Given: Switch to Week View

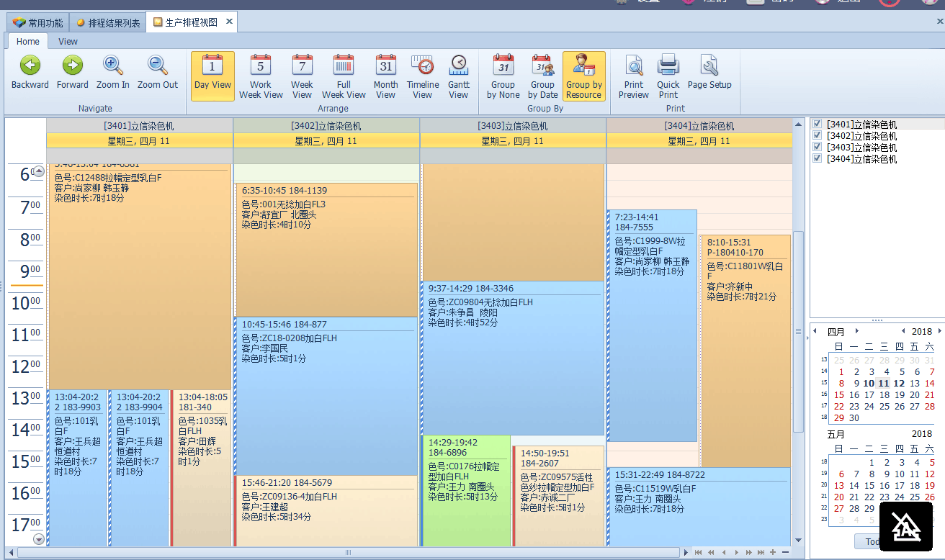Looking at the screenshot, I should point(302,76).
